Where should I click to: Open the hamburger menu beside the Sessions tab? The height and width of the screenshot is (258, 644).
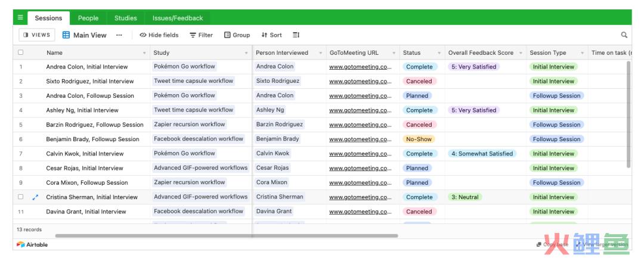[x=20, y=18]
